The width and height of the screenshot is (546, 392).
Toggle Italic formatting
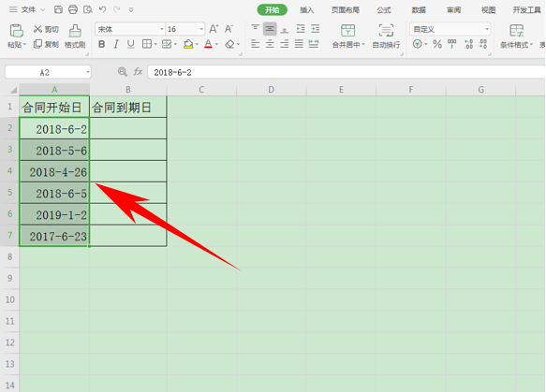tap(116, 44)
